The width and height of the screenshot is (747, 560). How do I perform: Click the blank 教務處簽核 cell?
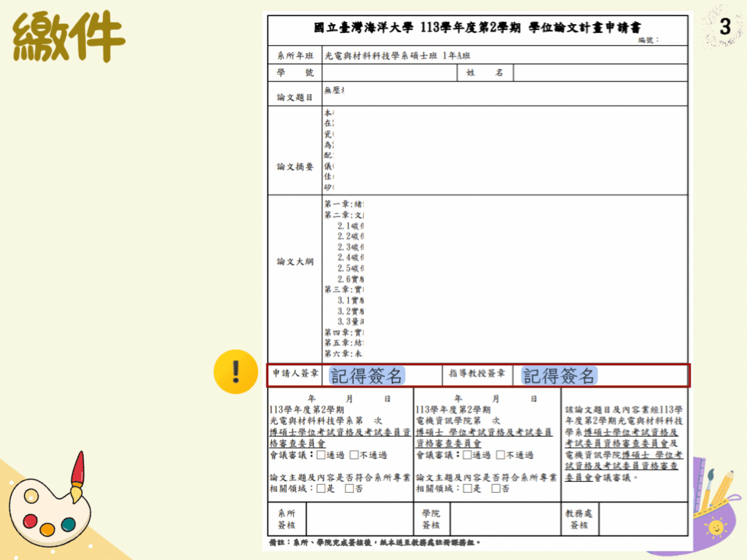[x=643, y=519]
